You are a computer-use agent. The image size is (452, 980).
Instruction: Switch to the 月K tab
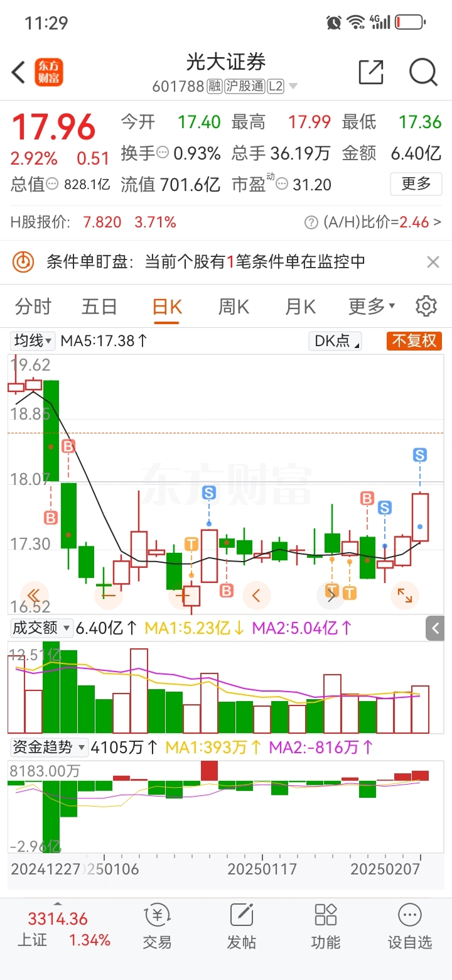(x=300, y=307)
